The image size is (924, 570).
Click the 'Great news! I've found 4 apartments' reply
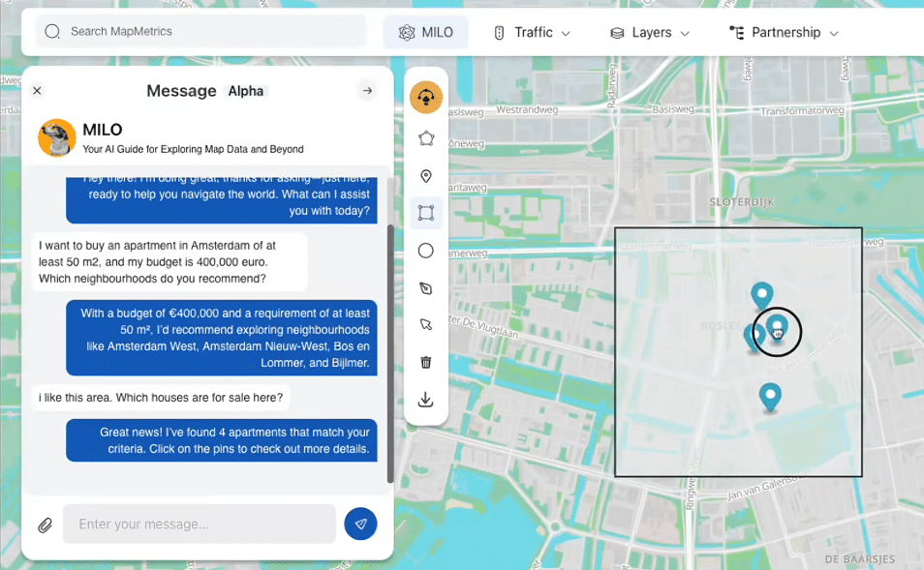[x=222, y=440]
